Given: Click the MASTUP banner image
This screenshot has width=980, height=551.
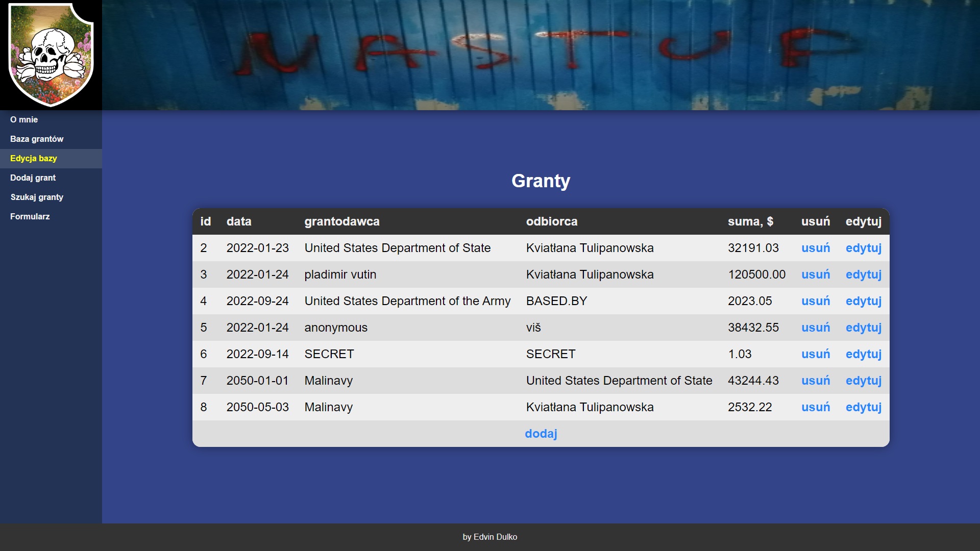Looking at the screenshot, I should pyautogui.click(x=541, y=55).
